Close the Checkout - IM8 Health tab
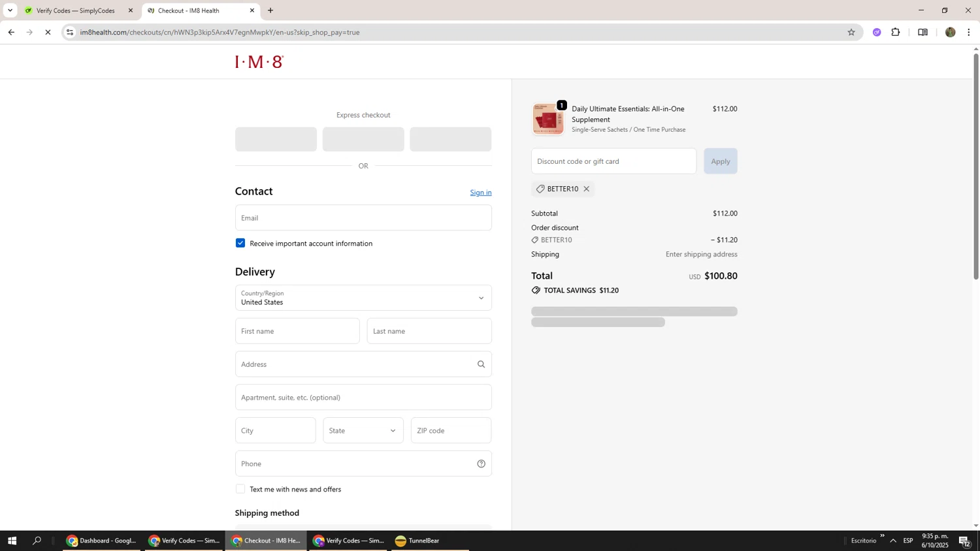 (252, 10)
